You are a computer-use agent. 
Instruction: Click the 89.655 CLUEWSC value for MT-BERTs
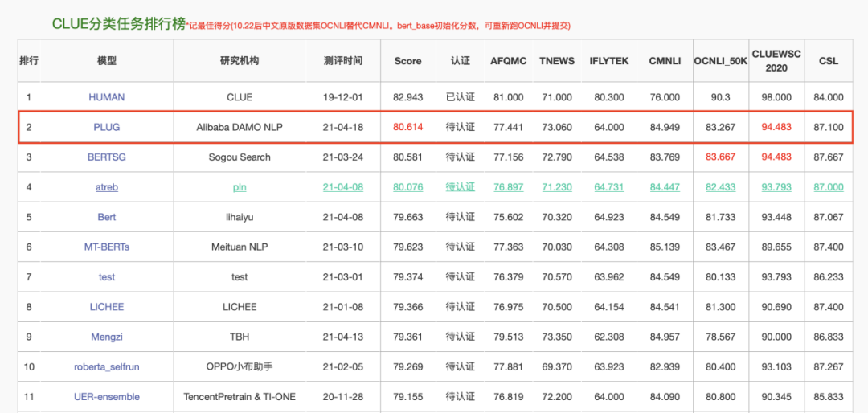(x=776, y=247)
